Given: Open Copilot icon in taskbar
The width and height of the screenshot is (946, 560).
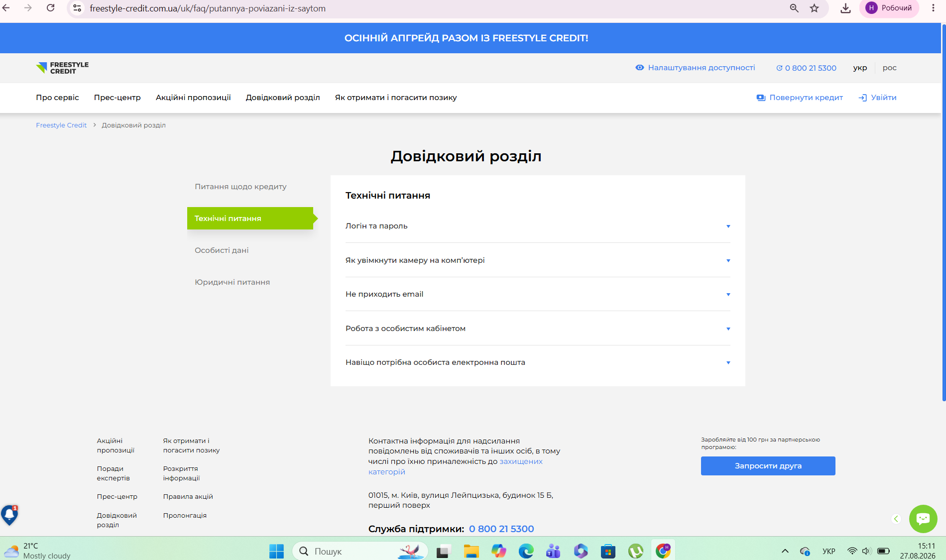Looking at the screenshot, I should tap(498, 551).
